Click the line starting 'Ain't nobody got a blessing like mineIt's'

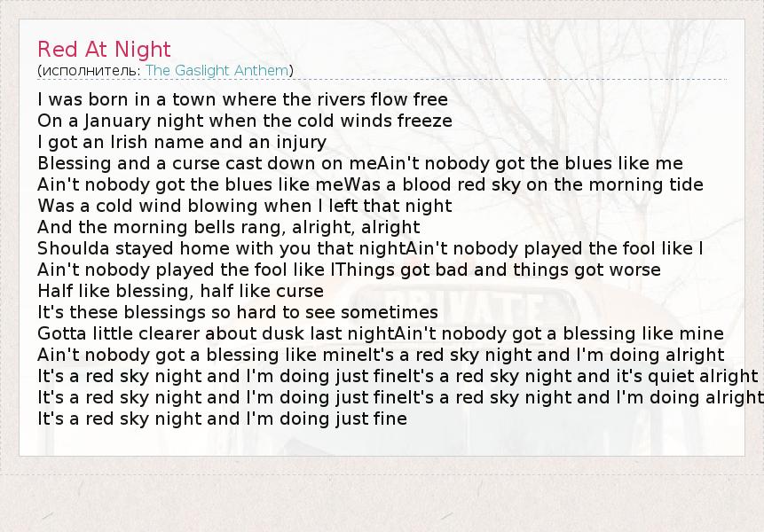pyautogui.click(x=381, y=355)
